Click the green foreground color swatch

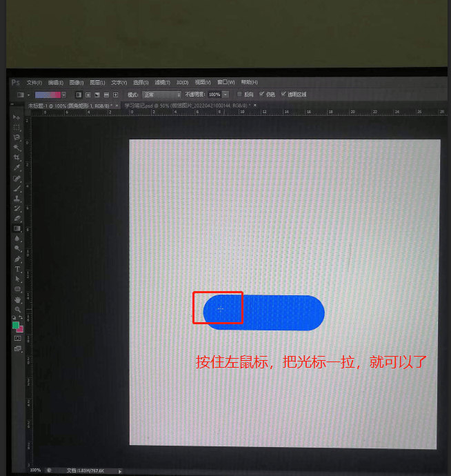(15, 324)
